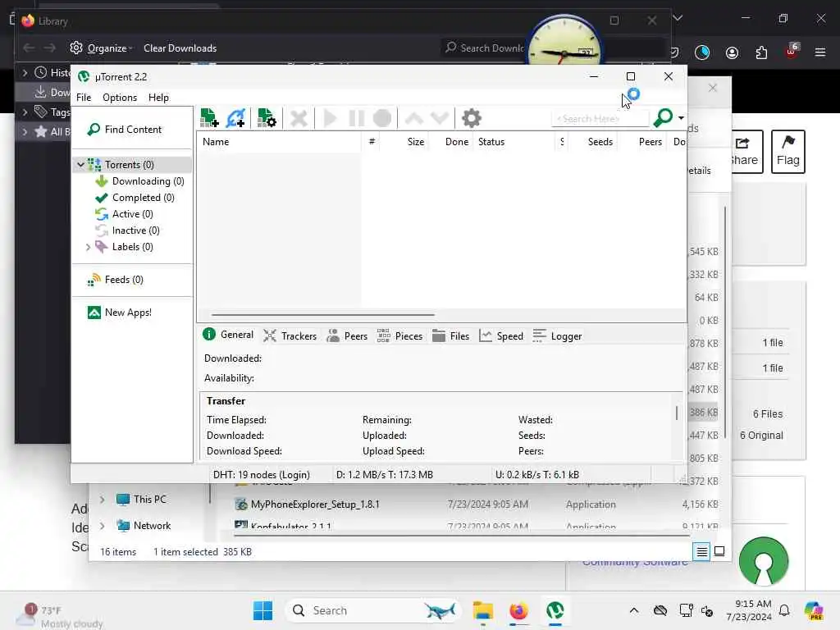This screenshot has width=840, height=630.
Task: Click the Move Up Queue arrow
Action: coord(413,118)
